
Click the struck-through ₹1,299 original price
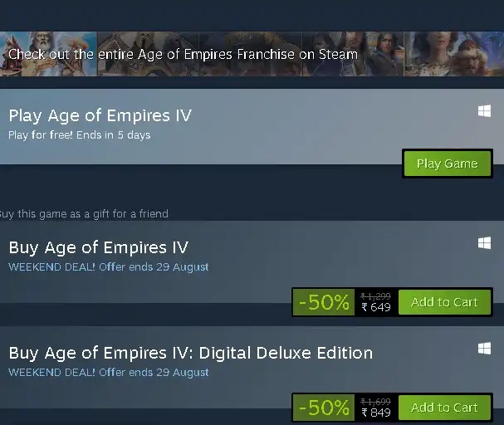376,296
